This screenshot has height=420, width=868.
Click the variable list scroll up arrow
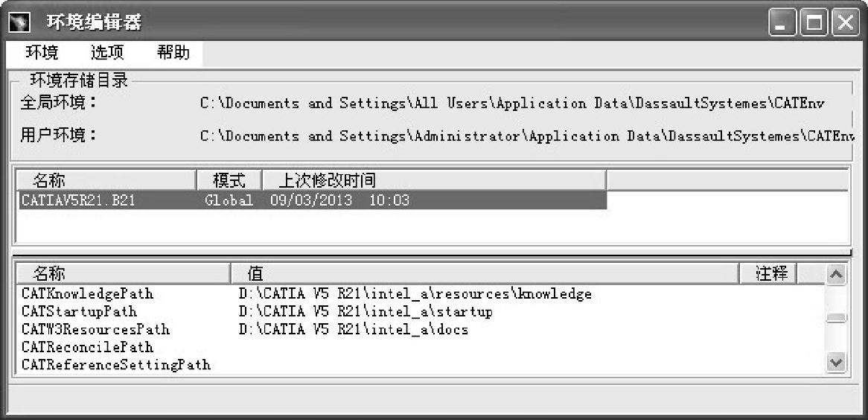(836, 274)
